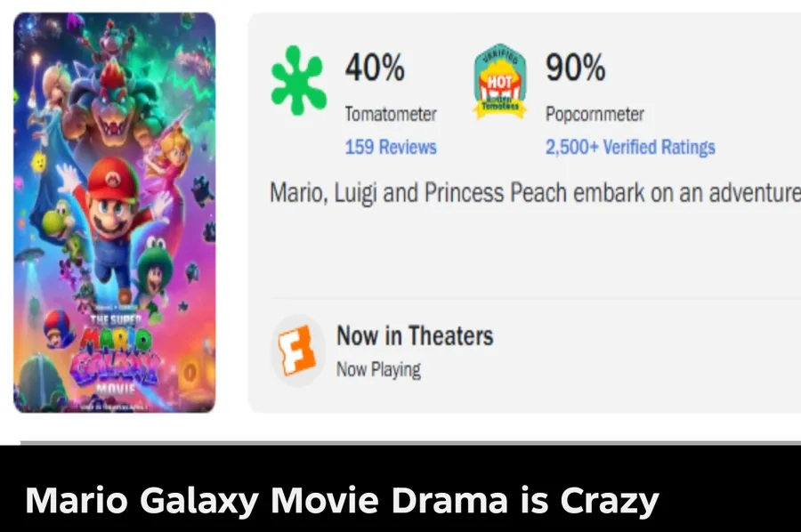Select the 90% Popcornmeter score
Image resolution: width=801 pixels, height=532 pixels.
pos(575,68)
